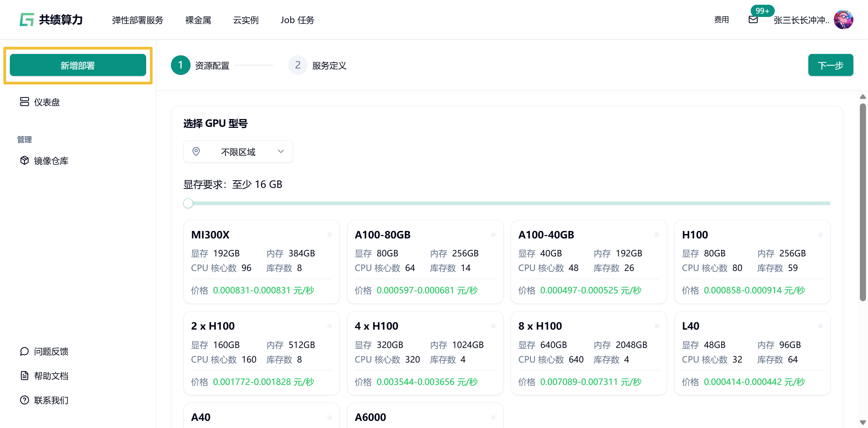
Task: Choose the A100-80GB GPU card title
Action: [382, 235]
